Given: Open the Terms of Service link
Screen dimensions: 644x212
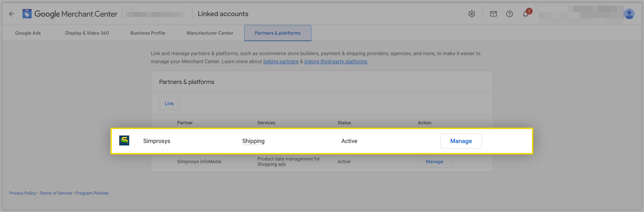Looking at the screenshot, I should click(x=56, y=193).
